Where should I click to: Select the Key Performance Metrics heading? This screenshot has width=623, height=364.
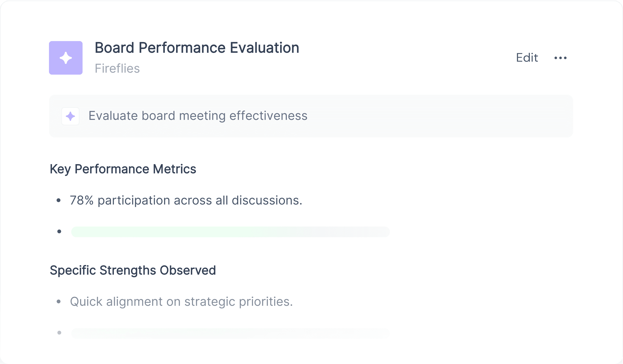click(x=123, y=170)
